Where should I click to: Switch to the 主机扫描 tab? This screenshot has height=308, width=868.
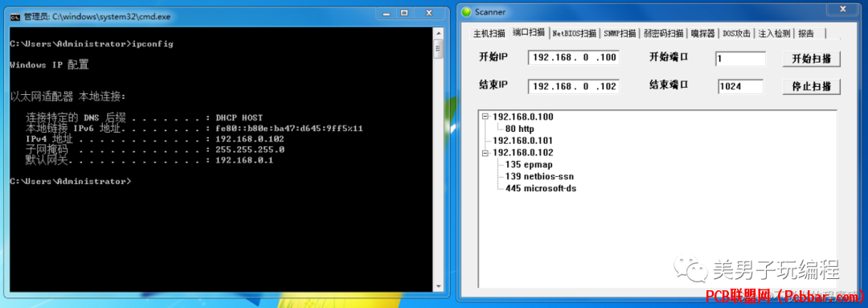pos(489,34)
